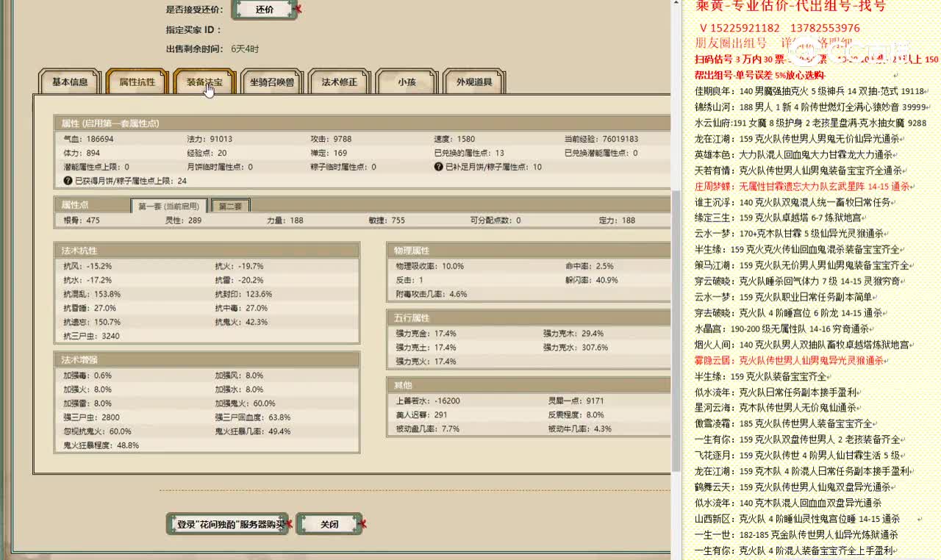Click the 美人迟暮: 291 entry
941x560 pixels.
click(x=421, y=415)
